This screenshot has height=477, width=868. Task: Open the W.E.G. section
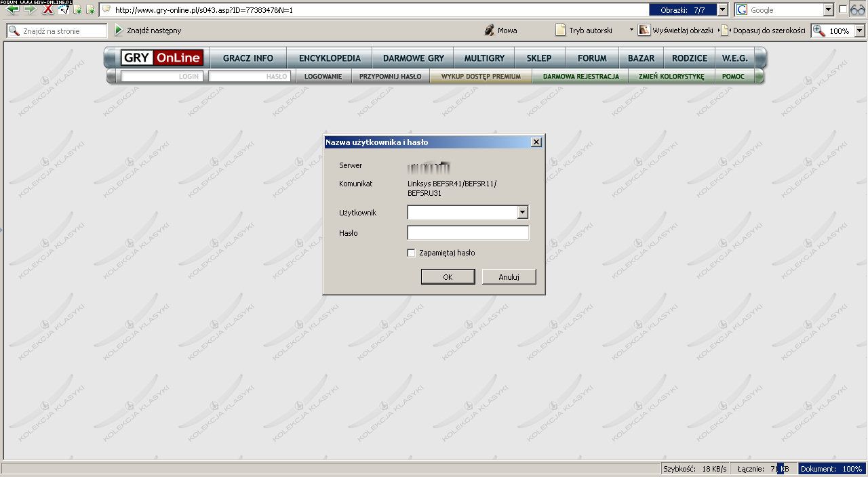[735, 58]
